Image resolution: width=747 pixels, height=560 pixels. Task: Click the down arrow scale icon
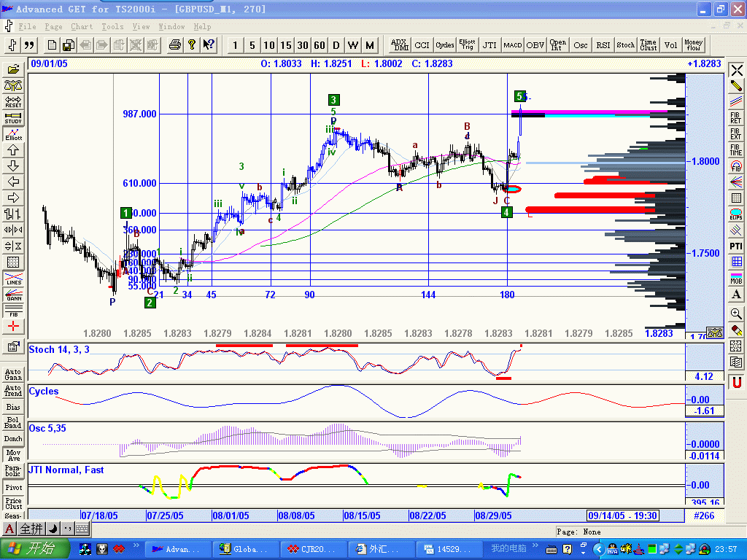click(x=13, y=166)
